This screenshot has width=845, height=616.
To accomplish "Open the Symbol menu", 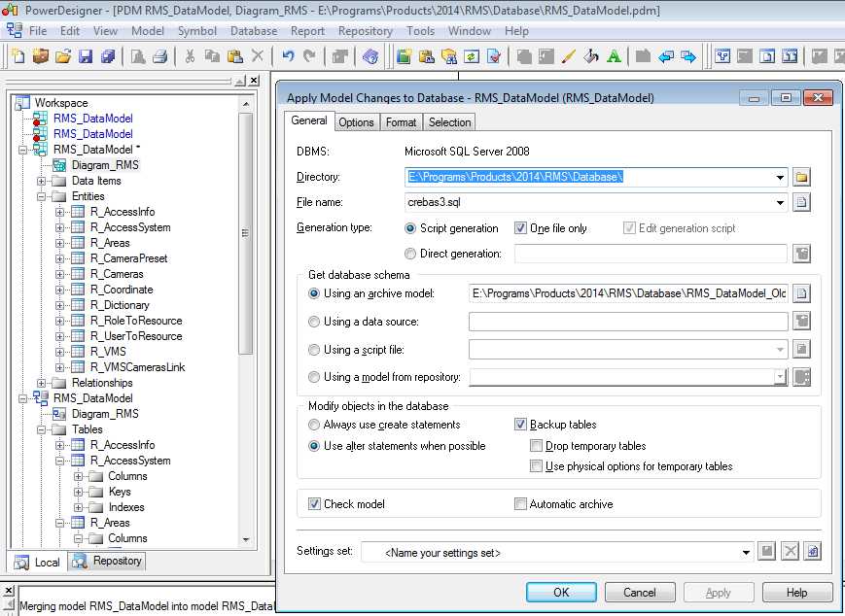I will point(197,31).
